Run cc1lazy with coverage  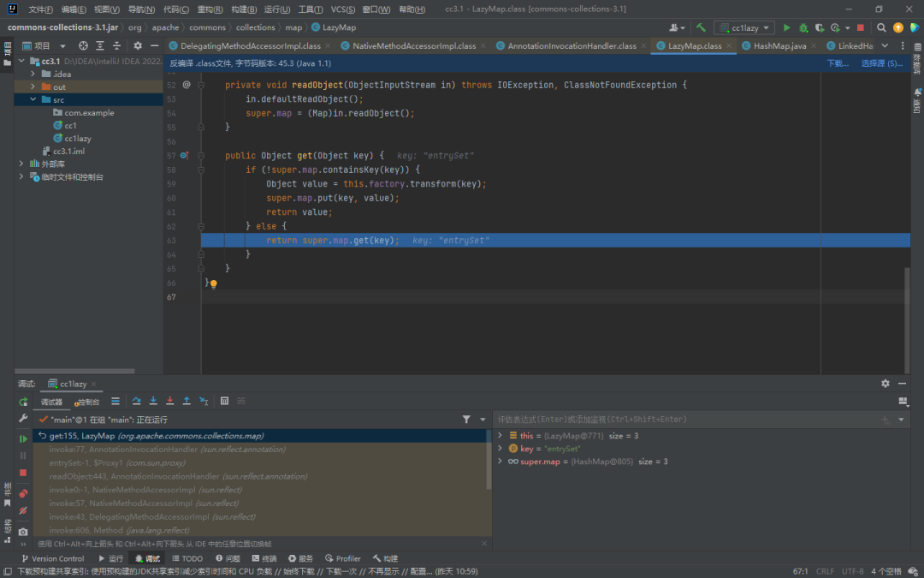coord(819,27)
